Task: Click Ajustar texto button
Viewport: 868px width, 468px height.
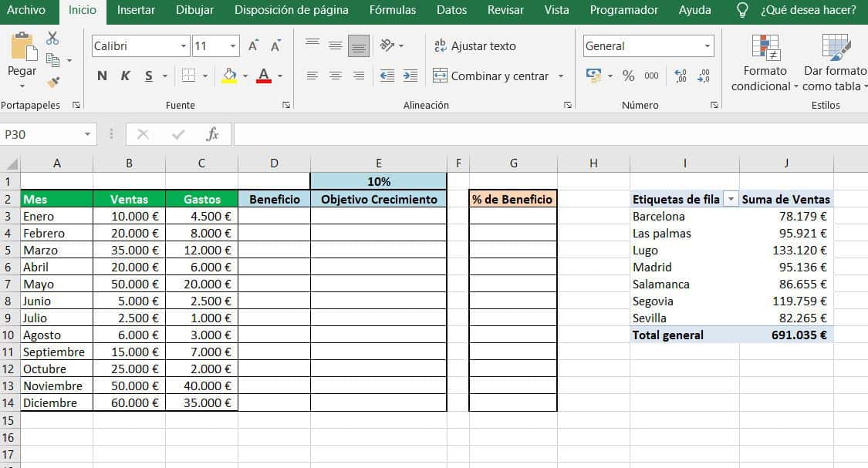Action: point(475,46)
